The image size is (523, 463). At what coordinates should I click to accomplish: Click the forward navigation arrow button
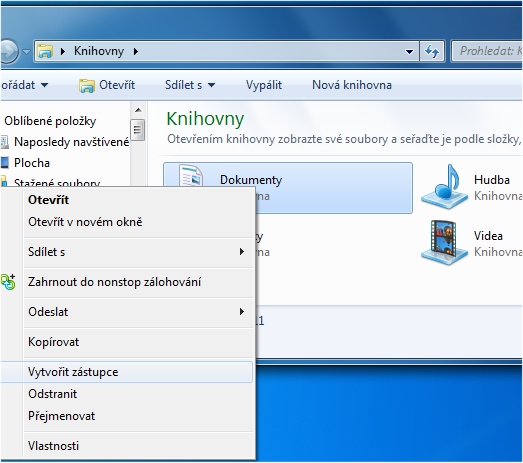pyautogui.click(x=8, y=51)
